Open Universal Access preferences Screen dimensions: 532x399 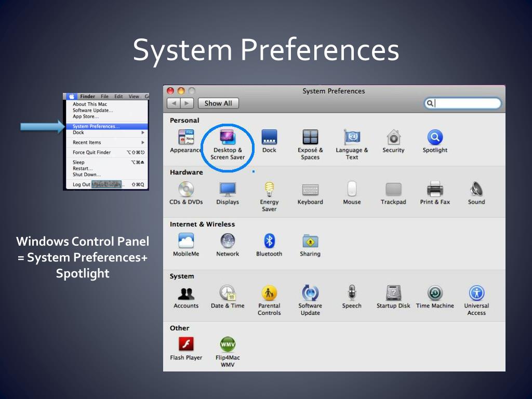click(x=476, y=300)
